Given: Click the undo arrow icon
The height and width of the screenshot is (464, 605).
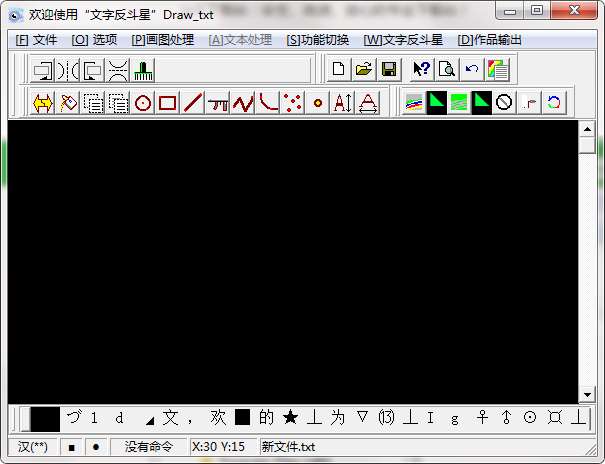Looking at the screenshot, I should (472, 69).
